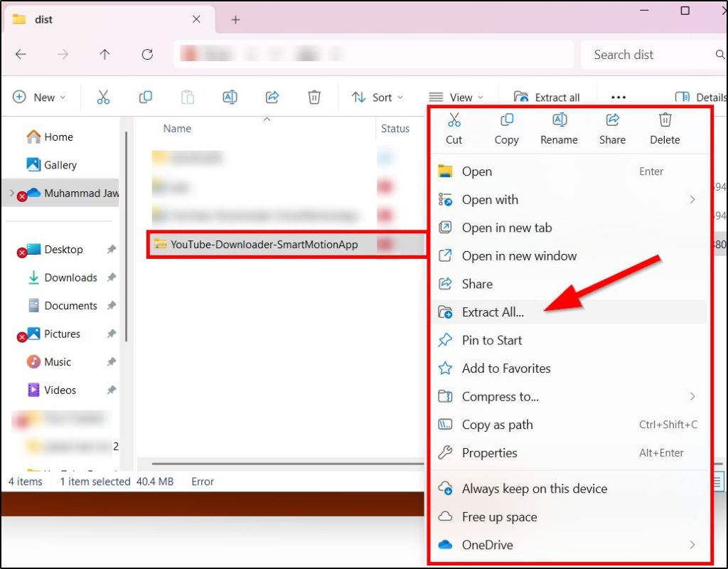Refresh the dist folder view
Screen dimensions: 728x569
[x=147, y=55]
